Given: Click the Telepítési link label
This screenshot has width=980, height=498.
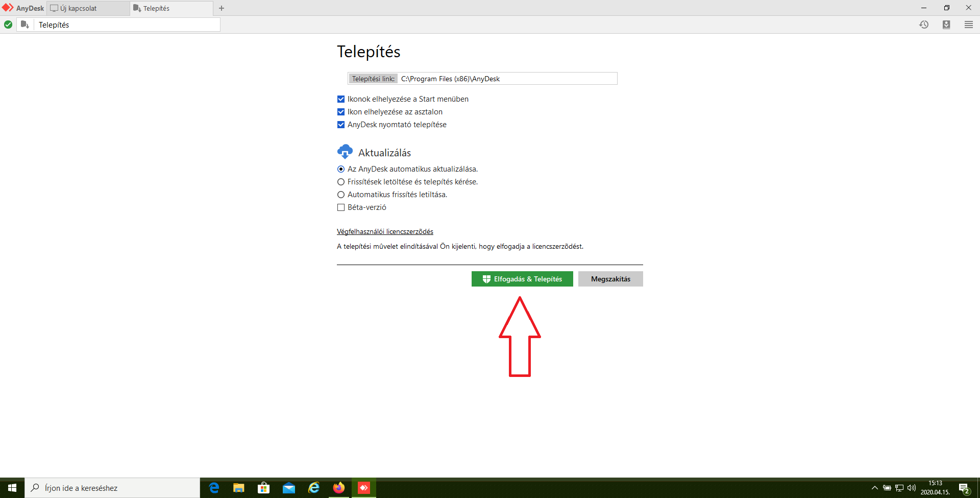Looking at the screenshot, I should 373,79.
